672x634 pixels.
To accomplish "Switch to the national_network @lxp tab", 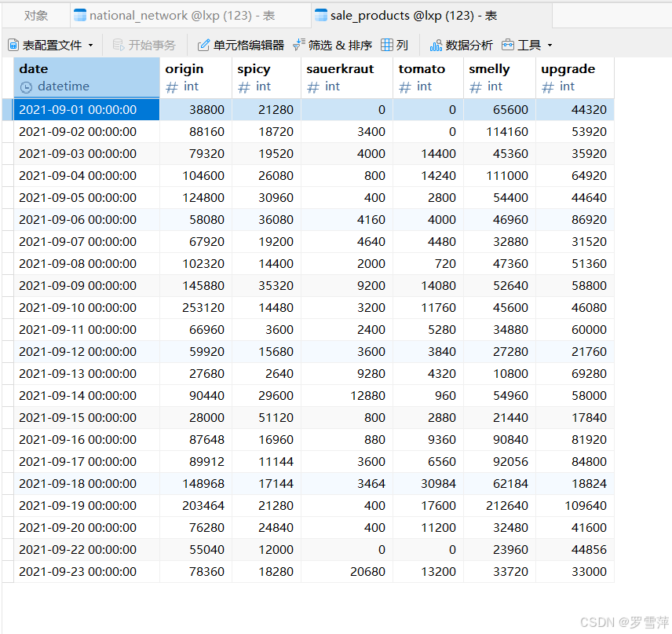I will tap(191, 16).
